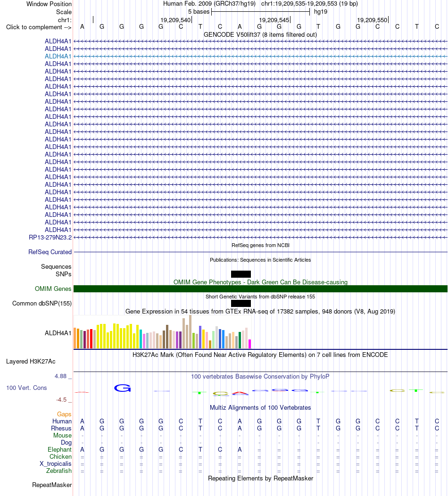Click the Rhesus alignment row label
Viewport: 448px width, 496px height.
[x=61, y=428]
